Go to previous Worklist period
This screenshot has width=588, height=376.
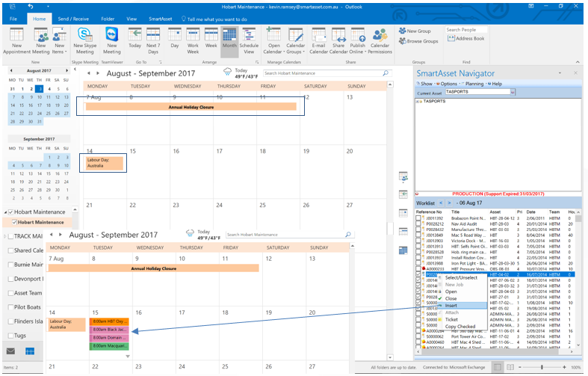(441, 203)
